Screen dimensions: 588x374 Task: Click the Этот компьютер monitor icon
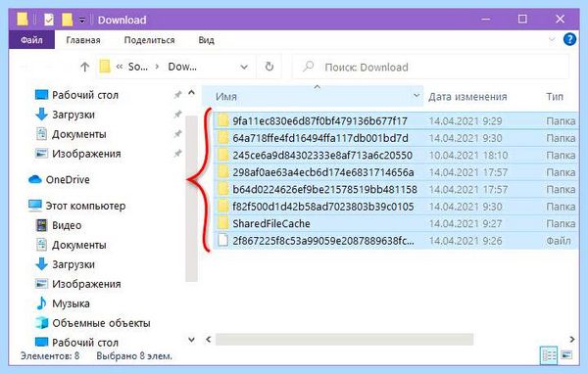35,206
